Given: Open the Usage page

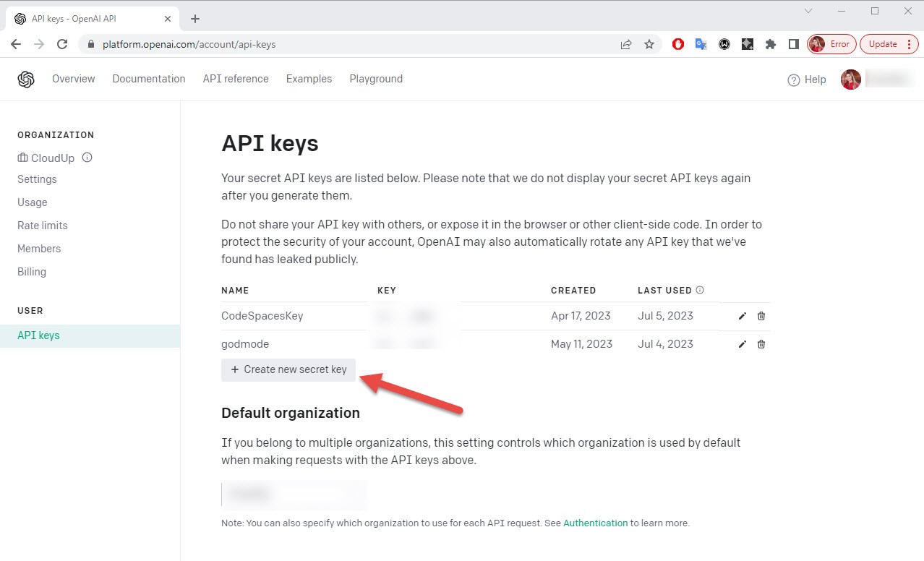Looking at the screenshot, I should tap(33, 202).
